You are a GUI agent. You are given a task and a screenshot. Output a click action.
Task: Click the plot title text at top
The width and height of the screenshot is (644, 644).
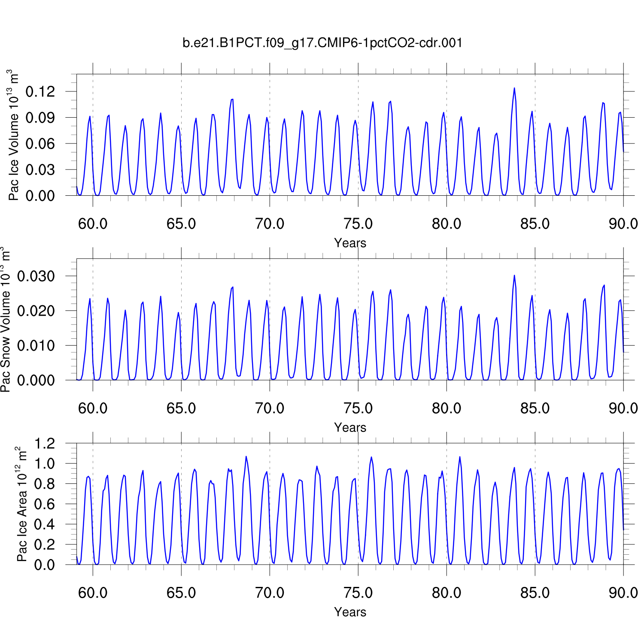pyautogui.click(x=322, y=43)
